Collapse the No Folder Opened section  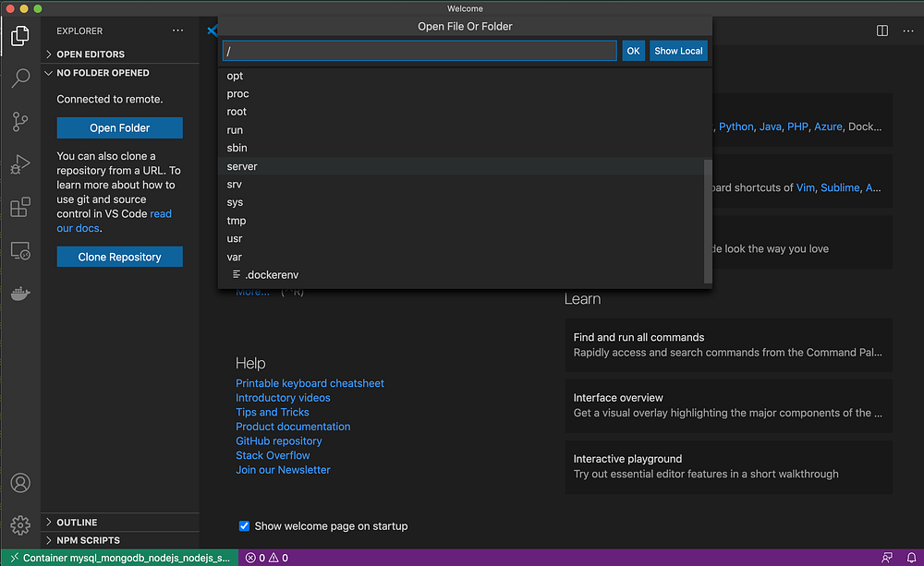(x=120, y=73)
